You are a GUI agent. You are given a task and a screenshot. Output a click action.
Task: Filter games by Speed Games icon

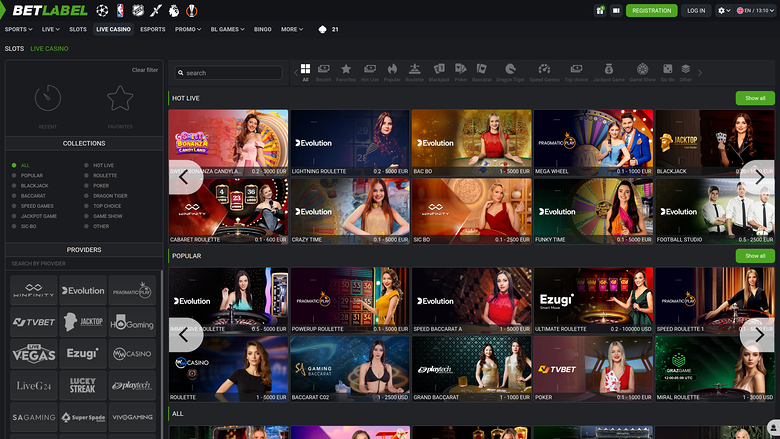(544, 72)
